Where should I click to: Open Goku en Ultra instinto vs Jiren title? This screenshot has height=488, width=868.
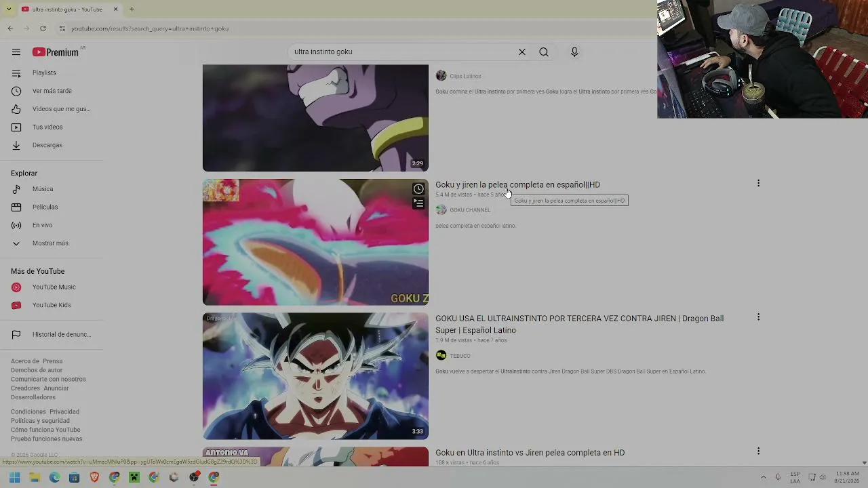(x=530, y=453)
